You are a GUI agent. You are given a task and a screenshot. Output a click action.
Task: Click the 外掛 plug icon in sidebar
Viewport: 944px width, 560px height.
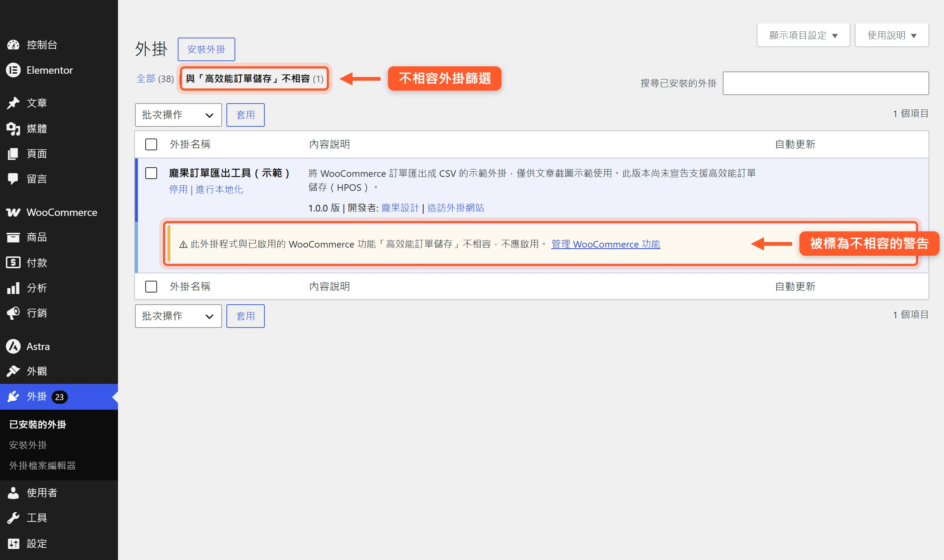click(13, 396)
